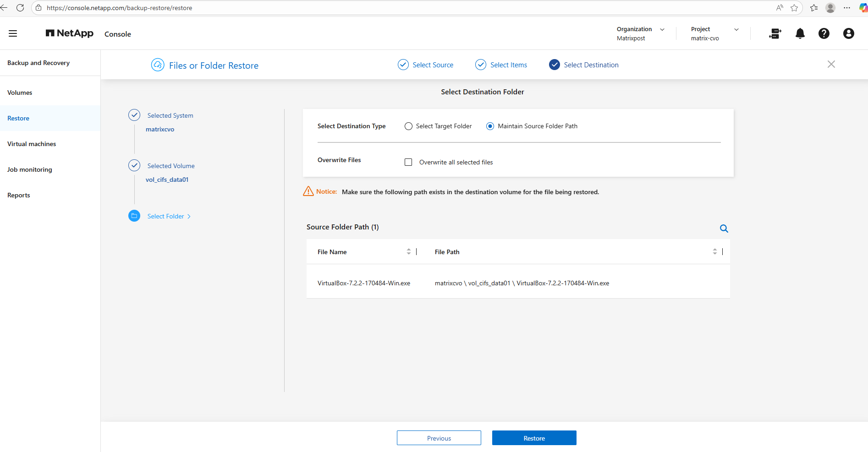Click the browser refresh icon
The height and width of the screenshot is (452, 868).
point(20,8)
